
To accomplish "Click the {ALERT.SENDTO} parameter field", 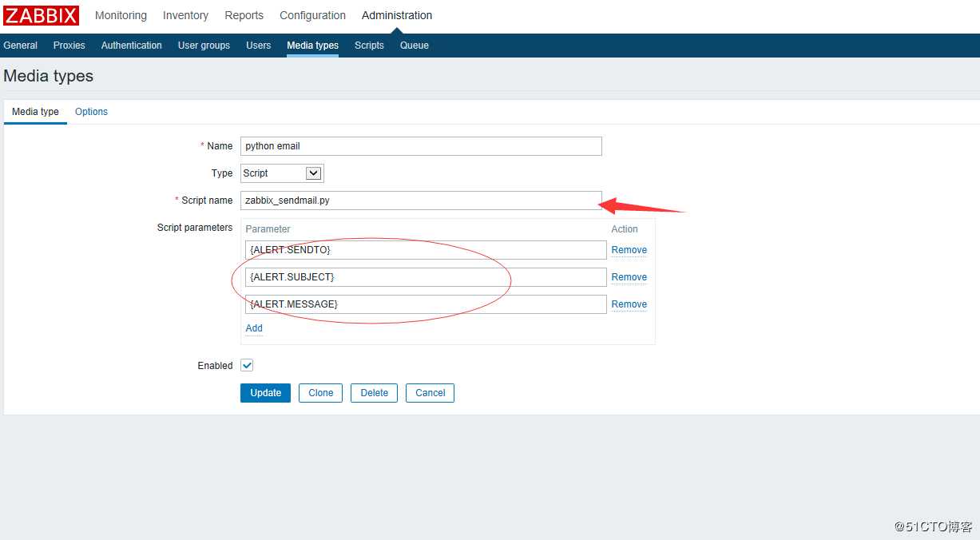I will pos(426,250).
